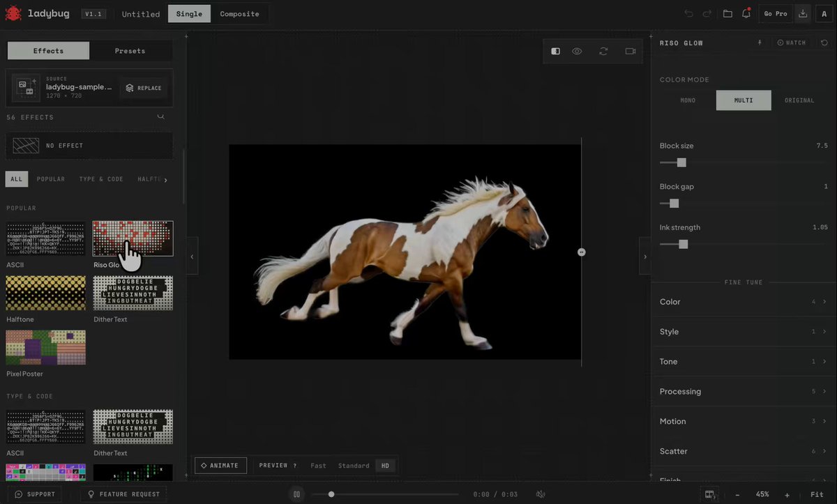Click the layout panel icon beside zoom

710,494
